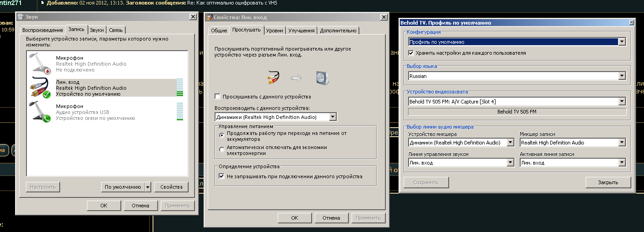
Task: Expand the Выбор языка Russian dropdown
Action: pos(622,76)
